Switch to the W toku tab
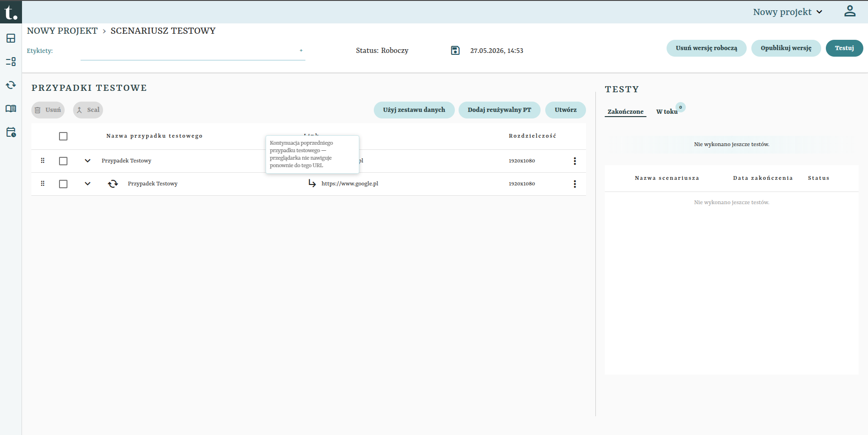This screenshot has height=435, width=868. [x=667, y=111]
